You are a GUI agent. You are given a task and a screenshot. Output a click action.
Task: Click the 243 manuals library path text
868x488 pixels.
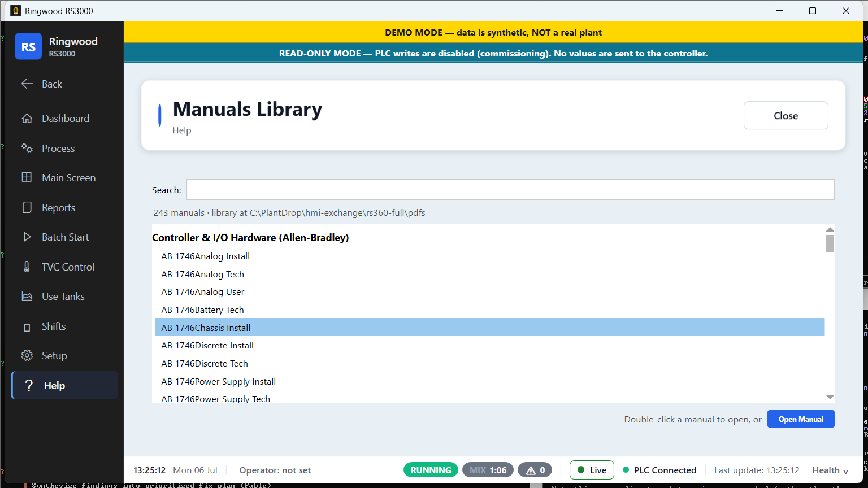289,213
